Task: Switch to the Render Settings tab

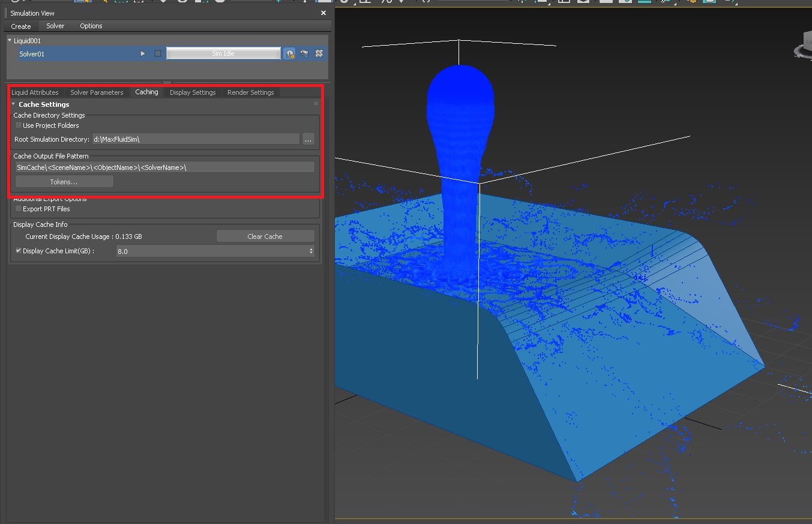Action: (251, 92)
